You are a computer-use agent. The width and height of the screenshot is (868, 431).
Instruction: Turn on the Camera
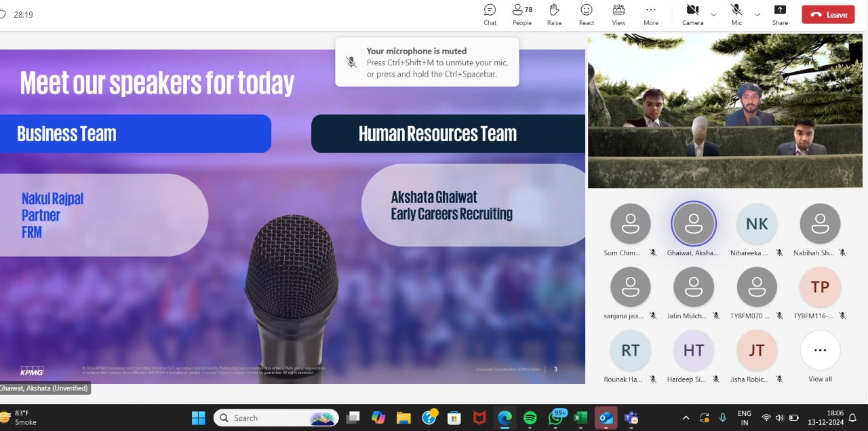692,14
